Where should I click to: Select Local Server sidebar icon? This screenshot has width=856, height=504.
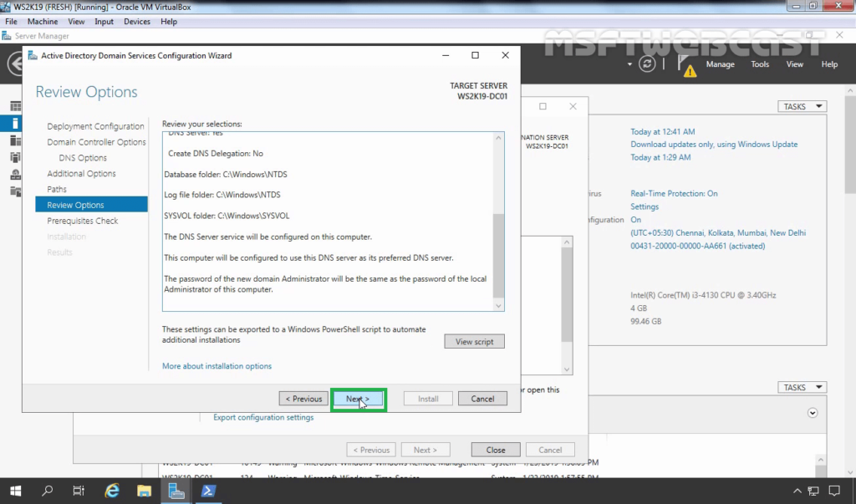click(x=15, y=124)
